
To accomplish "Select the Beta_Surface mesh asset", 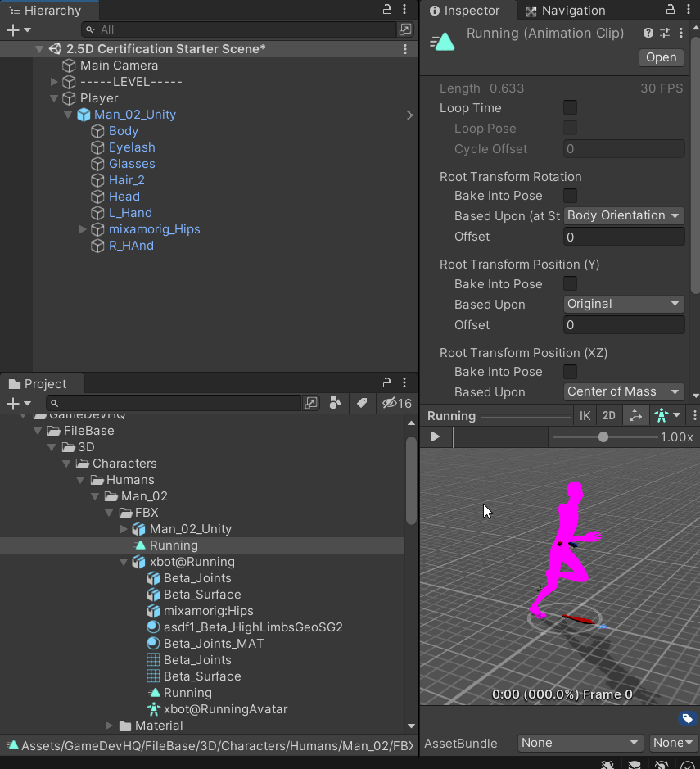I will tap(202, 676).
